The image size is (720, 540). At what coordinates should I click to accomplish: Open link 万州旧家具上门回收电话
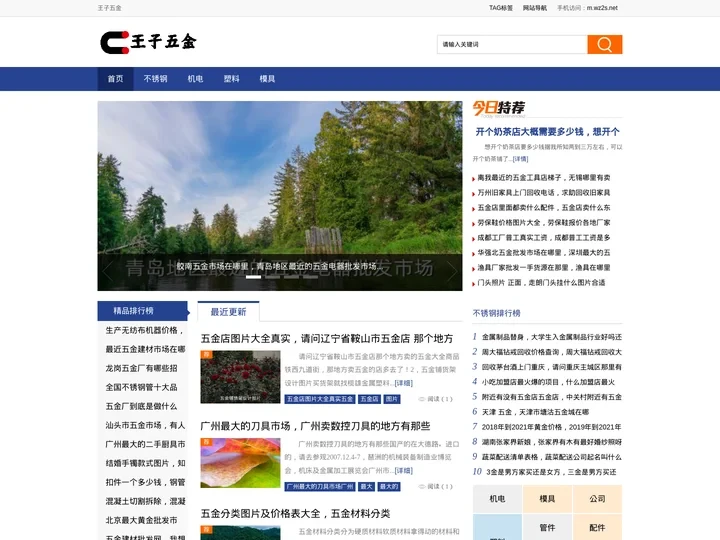tap(544, 192)
